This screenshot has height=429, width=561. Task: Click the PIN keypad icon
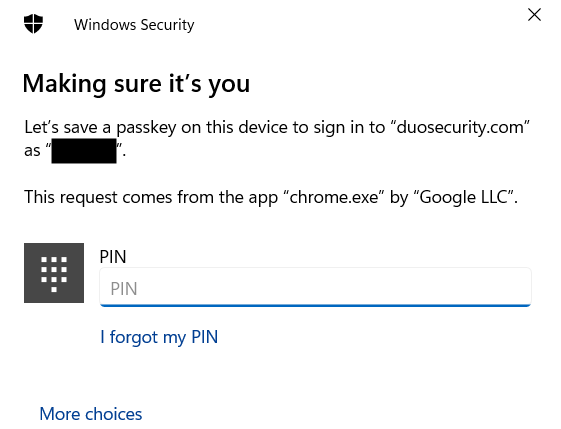click(54, 273)
